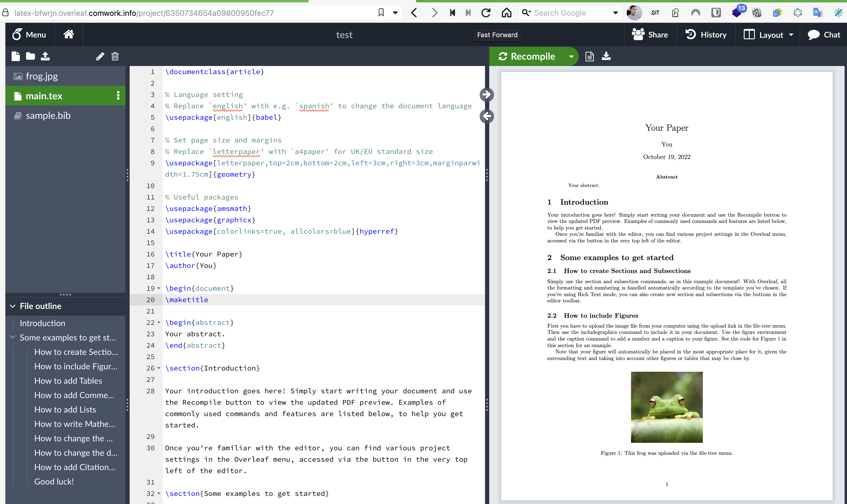Go to 'How to include Figur...' outline entry
This screenshot has height=504, width=847.
click(76, 366)
